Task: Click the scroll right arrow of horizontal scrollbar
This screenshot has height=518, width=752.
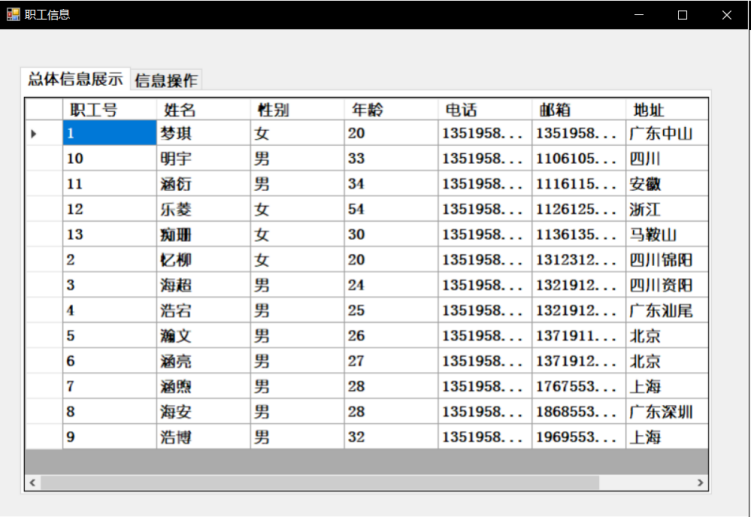Action: pos(700,483)
